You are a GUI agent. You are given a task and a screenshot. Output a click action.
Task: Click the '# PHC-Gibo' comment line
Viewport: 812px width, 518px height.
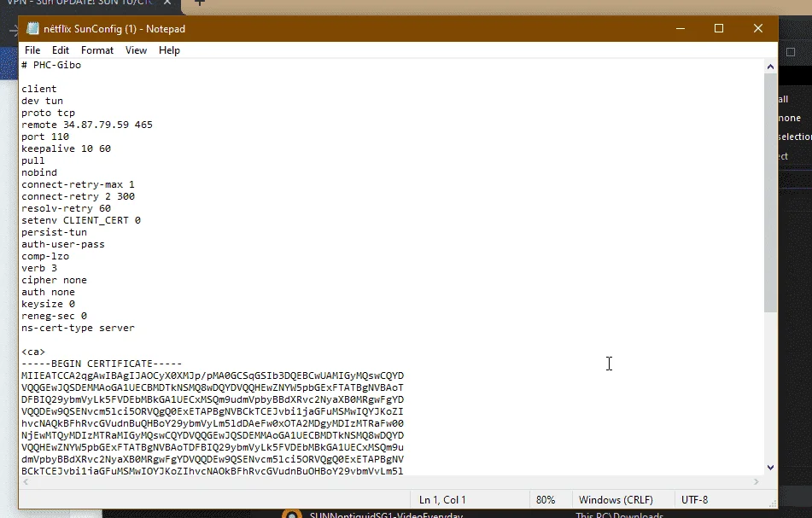(x=51, y=65)
